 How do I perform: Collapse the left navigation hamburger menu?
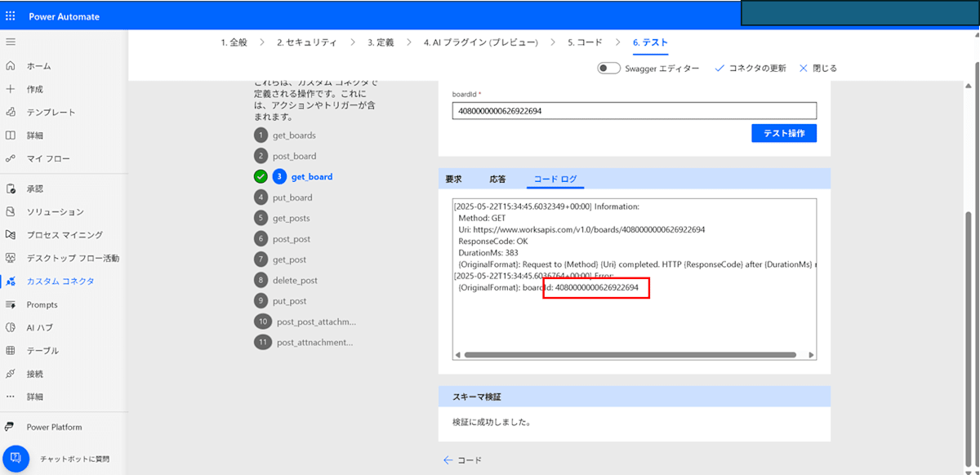11,41
